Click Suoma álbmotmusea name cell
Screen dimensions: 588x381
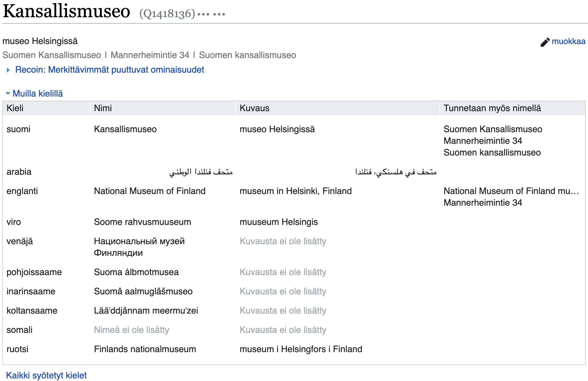(136, 272)
